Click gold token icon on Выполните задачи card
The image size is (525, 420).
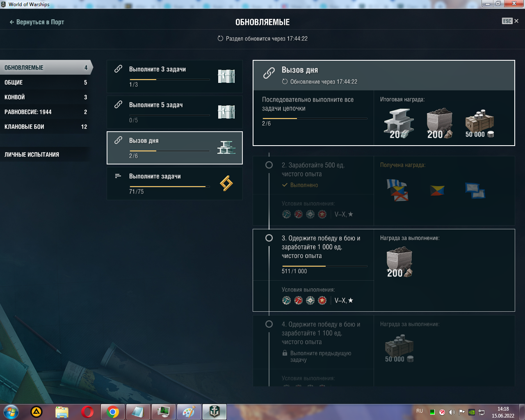[226, 183]
